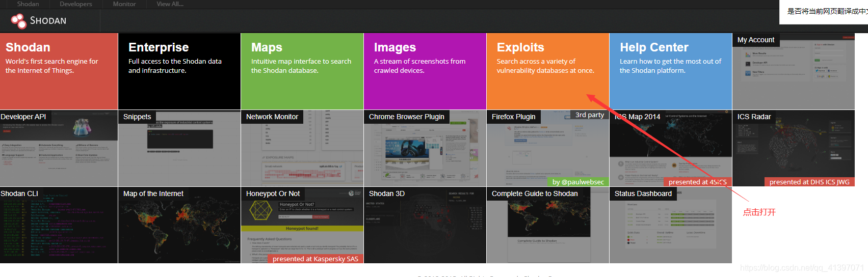
Task: Open the ICS Radar thumbnail
Action: pos(794,148)
